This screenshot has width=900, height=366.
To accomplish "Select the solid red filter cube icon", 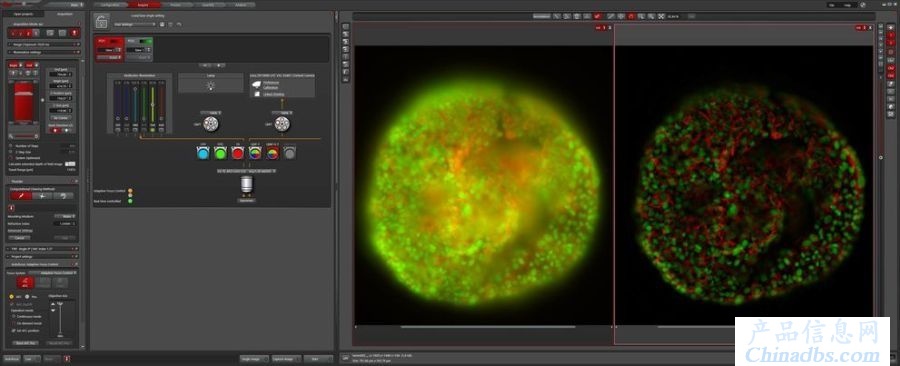I will click(238, 154).
